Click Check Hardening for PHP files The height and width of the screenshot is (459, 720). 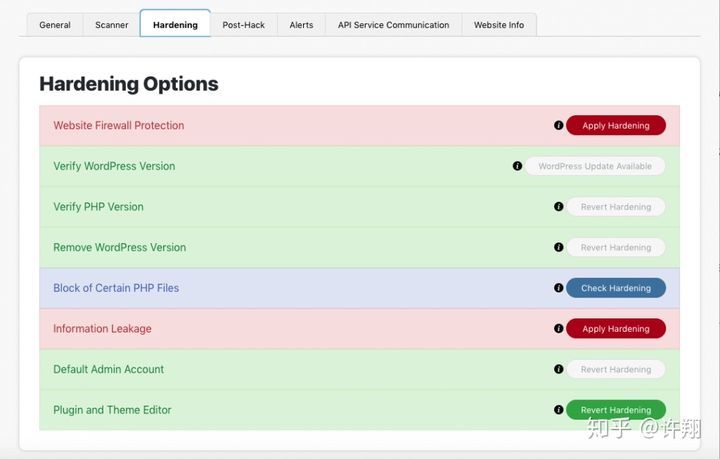click(x=615, y=288)
